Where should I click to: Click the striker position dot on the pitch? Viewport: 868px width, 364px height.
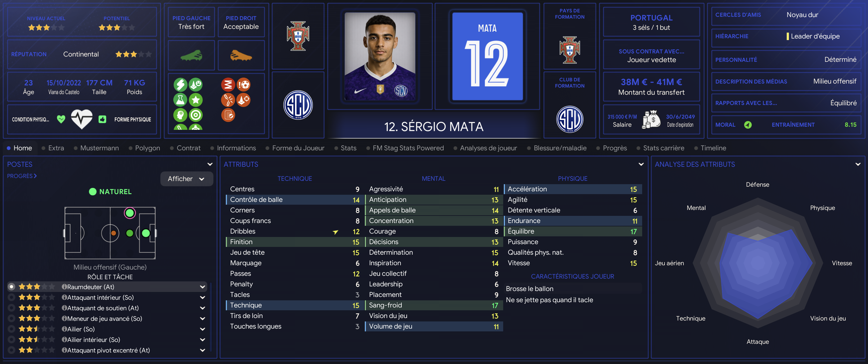click(146, 233)
